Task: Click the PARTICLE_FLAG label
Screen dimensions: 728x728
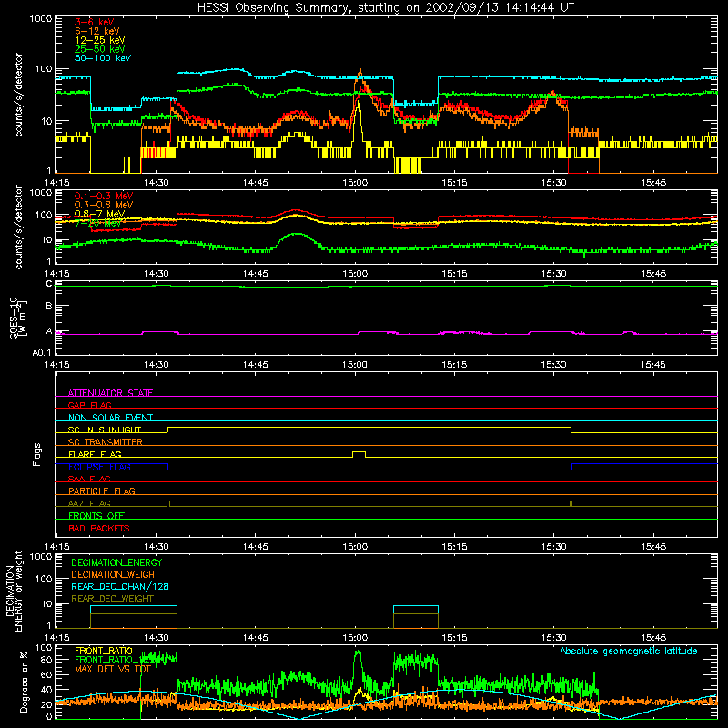Action: point(102,490)
